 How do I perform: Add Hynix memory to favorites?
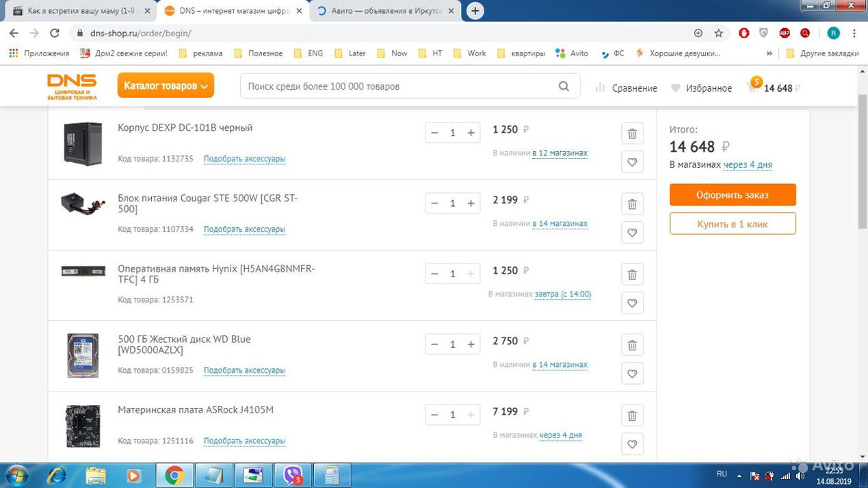pyautogui.click(x=632, y=303)
